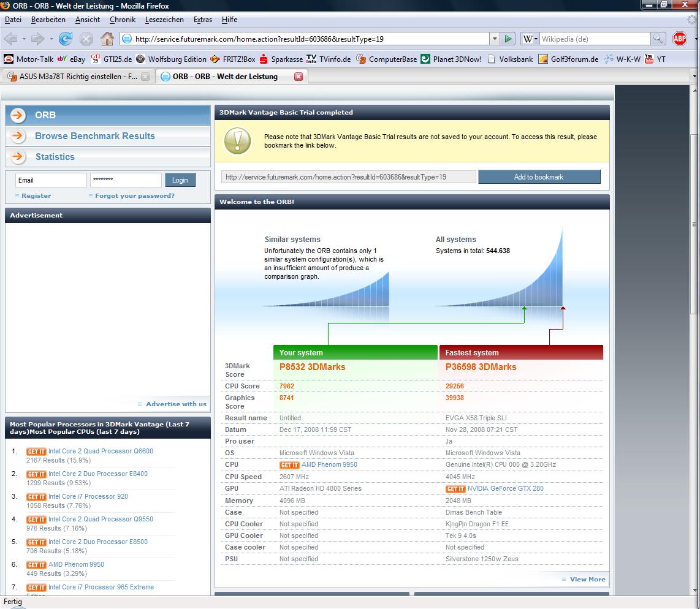Screen dimensions: 700x609
Task: Focus the Email input field
Action: (x=51, y=180)
